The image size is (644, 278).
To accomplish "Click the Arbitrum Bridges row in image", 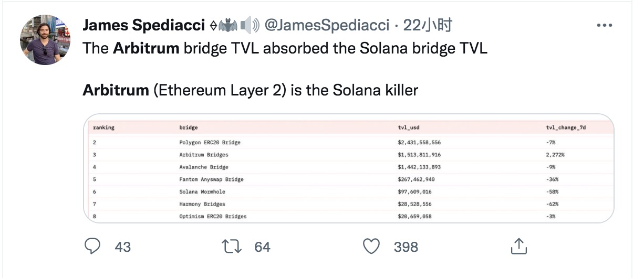I will click(x=349, y=155).
